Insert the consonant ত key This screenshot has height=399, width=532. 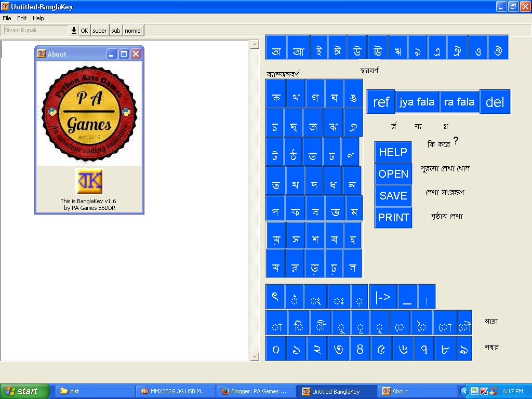pos(275,180)
